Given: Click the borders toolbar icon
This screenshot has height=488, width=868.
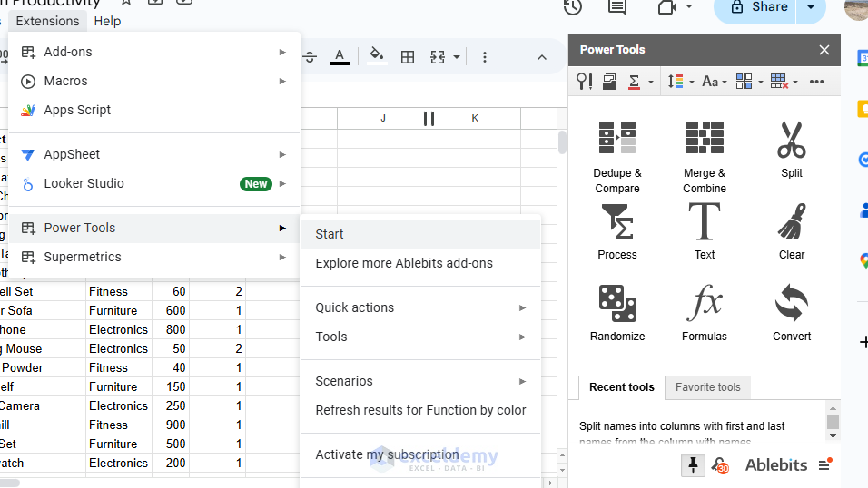Looking at the screenshot, I should point(408,57).
